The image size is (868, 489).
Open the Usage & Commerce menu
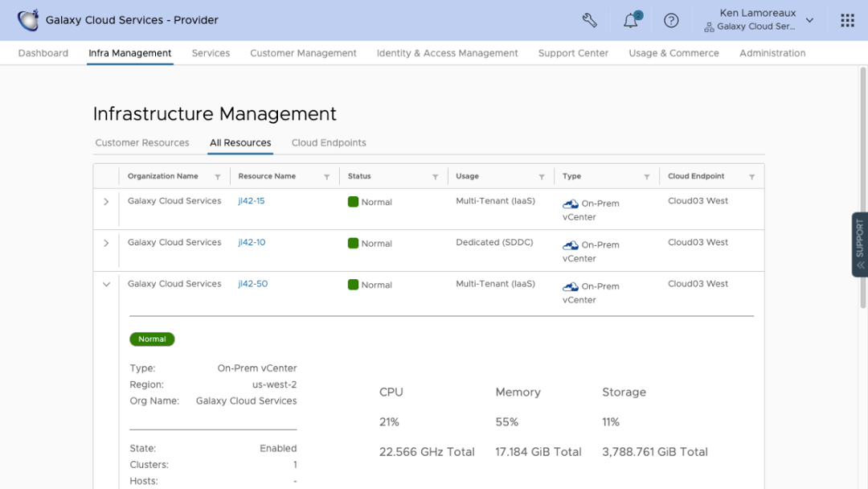coord(674,53)
